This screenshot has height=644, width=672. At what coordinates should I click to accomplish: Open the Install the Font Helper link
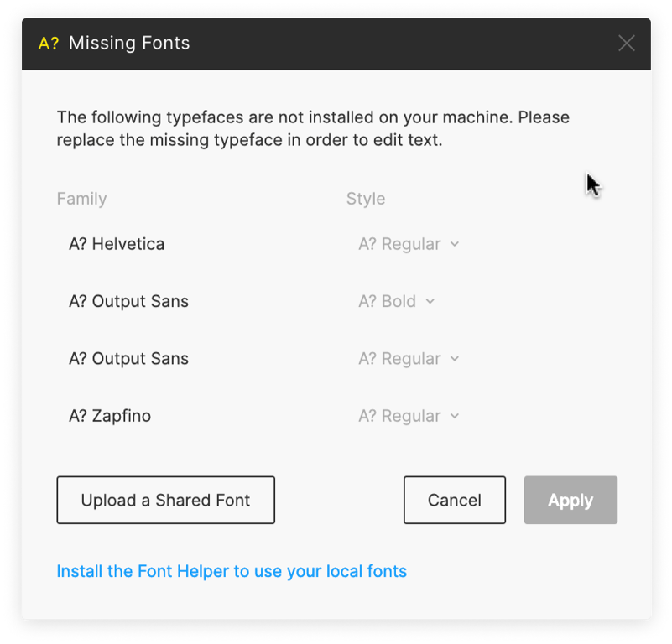tap(232, 572)
